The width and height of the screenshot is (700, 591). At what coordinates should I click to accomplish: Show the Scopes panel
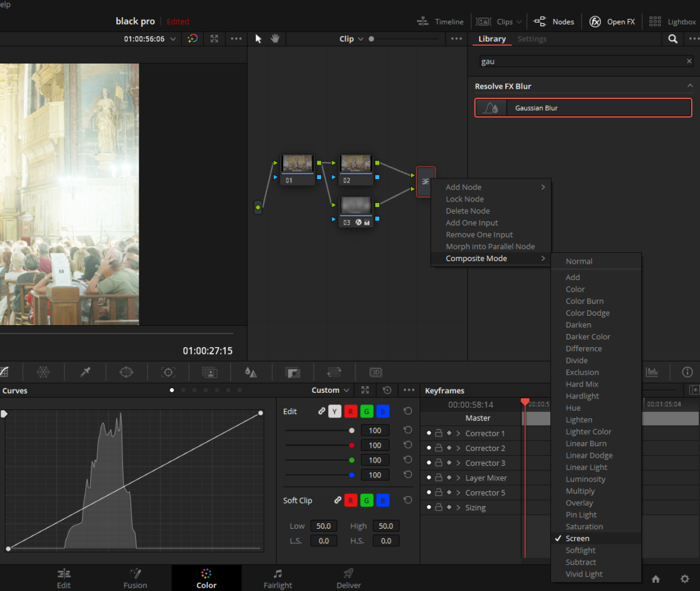click(x=651, y=372)
